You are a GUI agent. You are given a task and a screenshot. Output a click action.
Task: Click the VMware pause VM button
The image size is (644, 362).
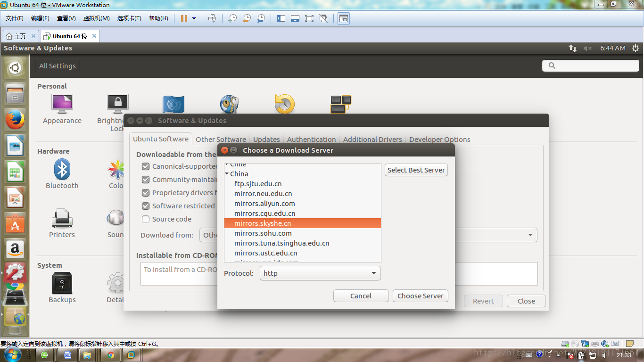pos(184,18)
